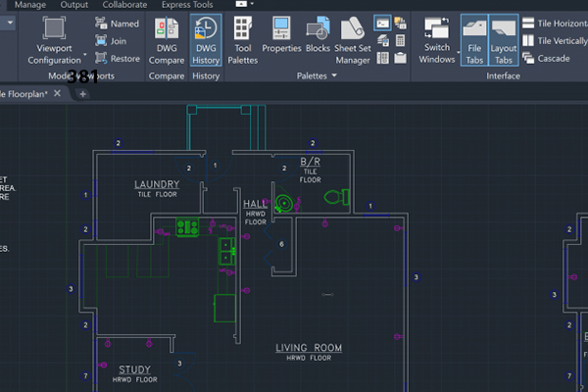Switch to the Express Tools tab
Image resolution: width=588 pixels, height=392 pixels.
click(x=187, y=5)
